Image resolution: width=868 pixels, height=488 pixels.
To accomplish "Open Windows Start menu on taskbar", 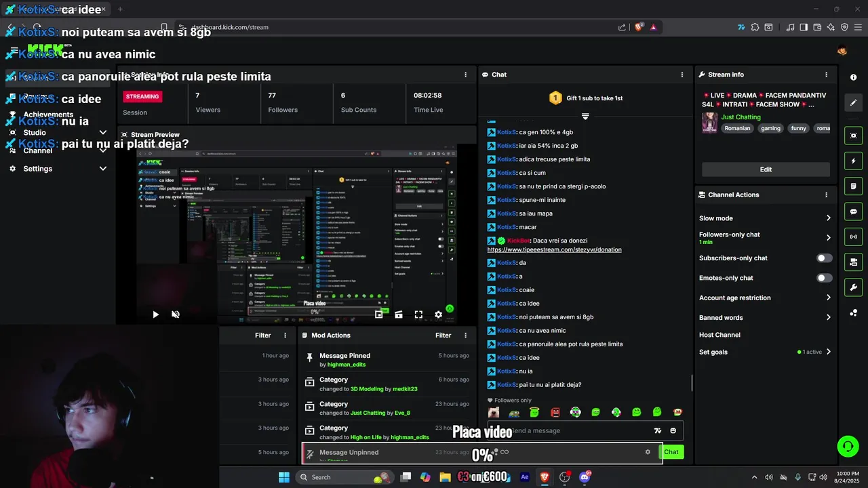I will pyautogui.click(x=283, y=477).
